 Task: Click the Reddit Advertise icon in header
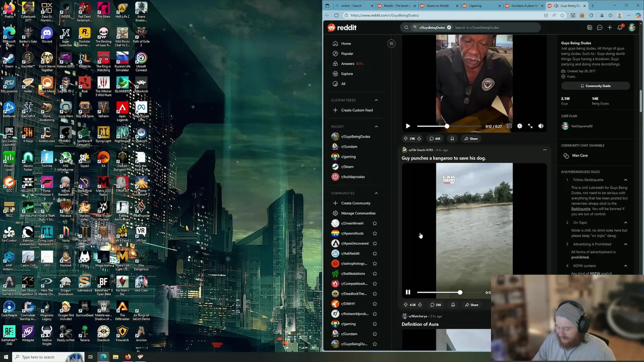590,28
